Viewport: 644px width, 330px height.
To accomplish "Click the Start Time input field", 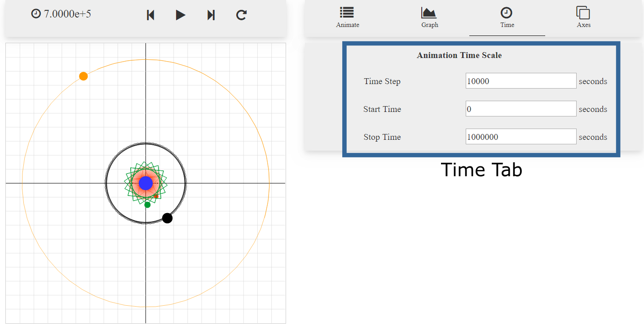I will point(521,109).
